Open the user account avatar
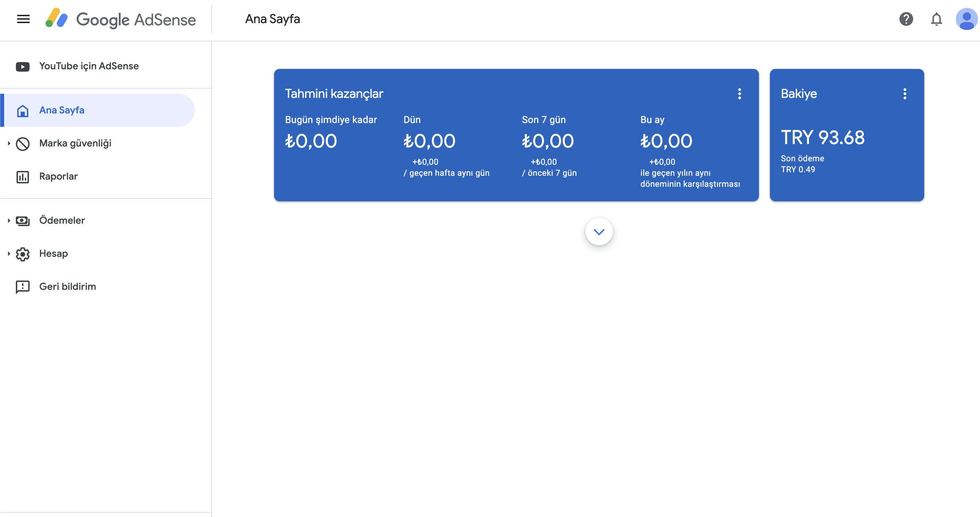Image resolution: width=980 pixels, height=517 pixels. point(967,19)
